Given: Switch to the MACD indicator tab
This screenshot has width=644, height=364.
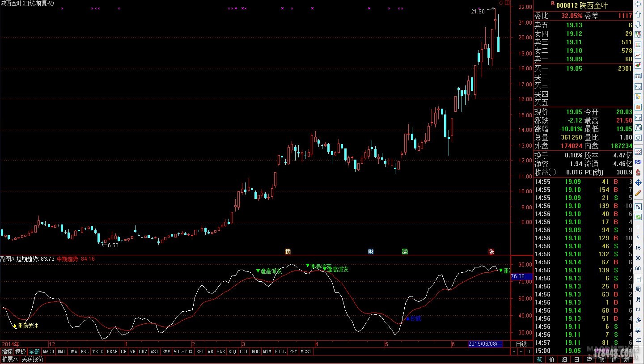Looking at the screenshot, I should (48, 351).
